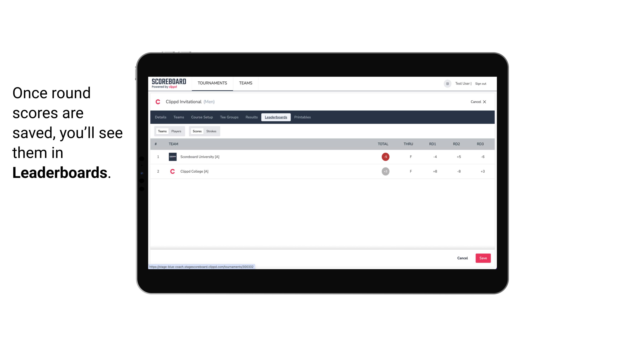Click the Cancel button bottom
Screen dimensions: 644x346
point(463,258)
